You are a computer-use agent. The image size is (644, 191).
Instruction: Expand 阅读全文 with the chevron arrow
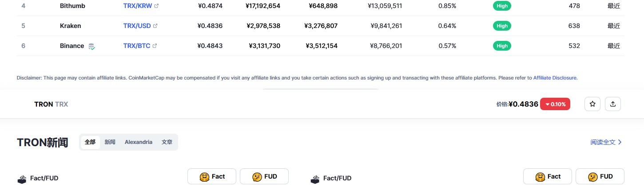point(606,142)
